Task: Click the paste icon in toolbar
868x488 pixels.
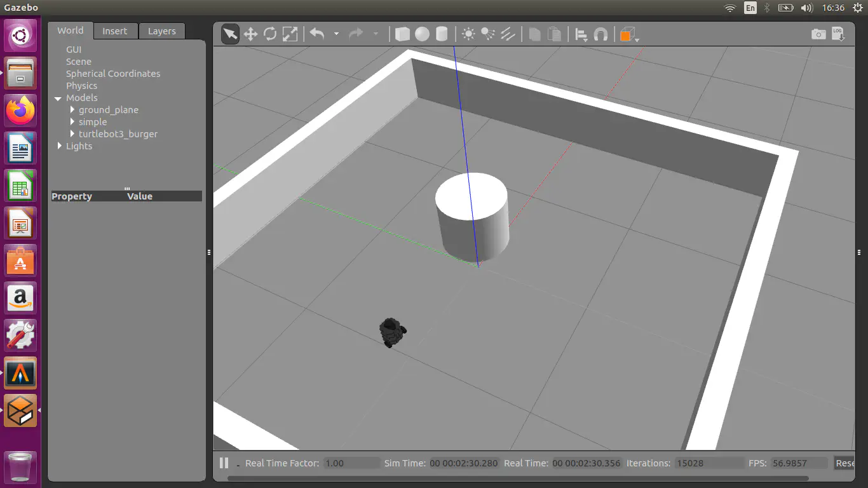Action: (555, 34)
